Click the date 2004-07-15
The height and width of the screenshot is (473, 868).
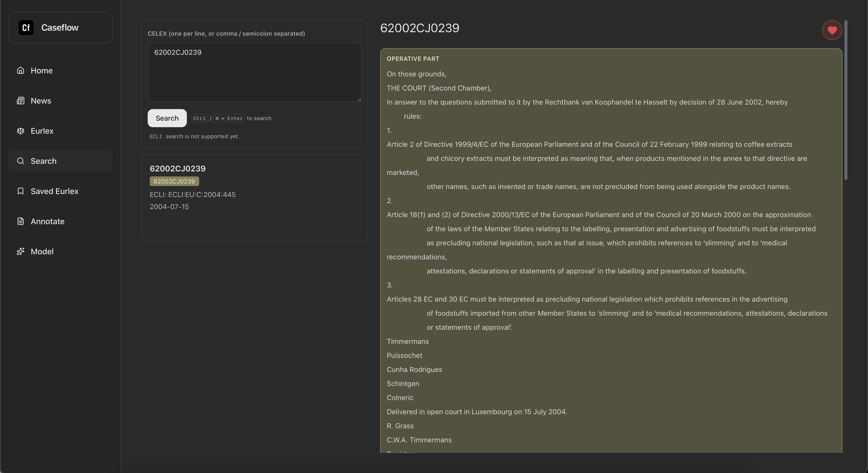[x=169, y=207]
